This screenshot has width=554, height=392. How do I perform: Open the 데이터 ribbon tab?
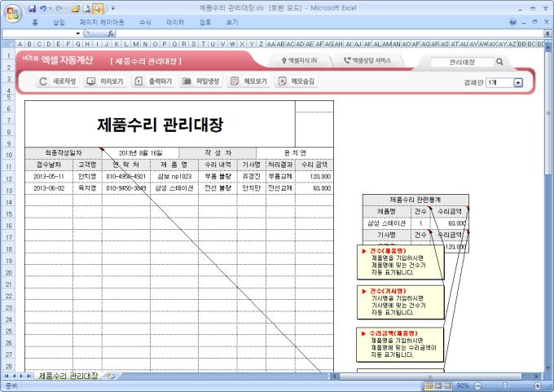coord(175,22)
